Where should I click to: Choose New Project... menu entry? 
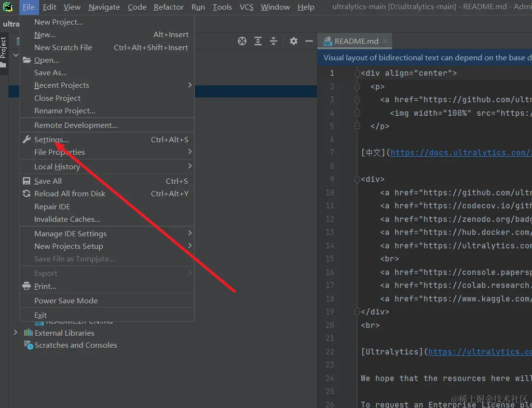(x=107, y=22)
